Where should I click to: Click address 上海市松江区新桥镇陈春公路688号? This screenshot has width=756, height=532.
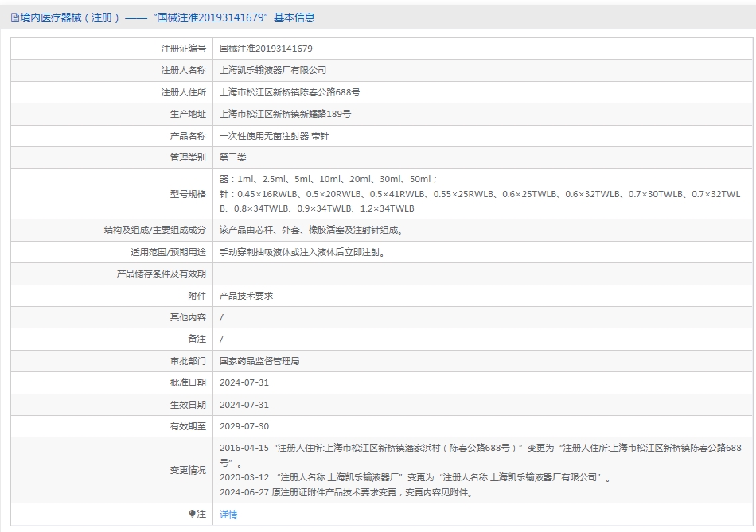point(290,92)
